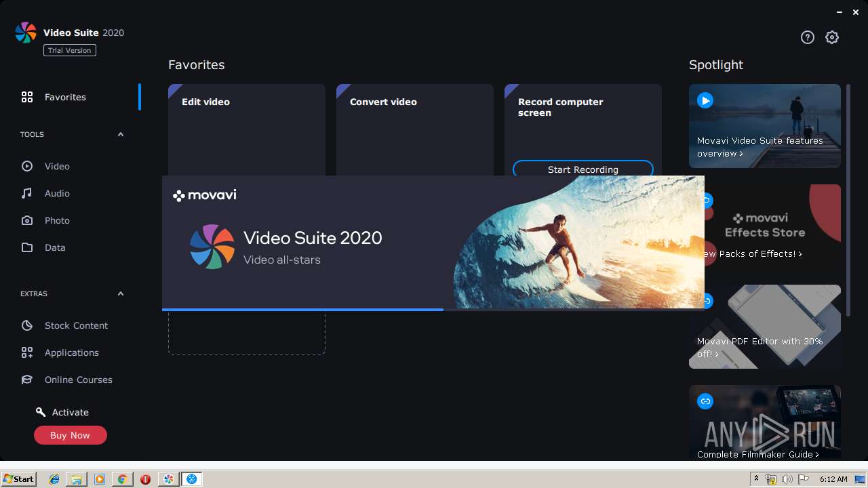Open the Video tools category

point(57,166)
